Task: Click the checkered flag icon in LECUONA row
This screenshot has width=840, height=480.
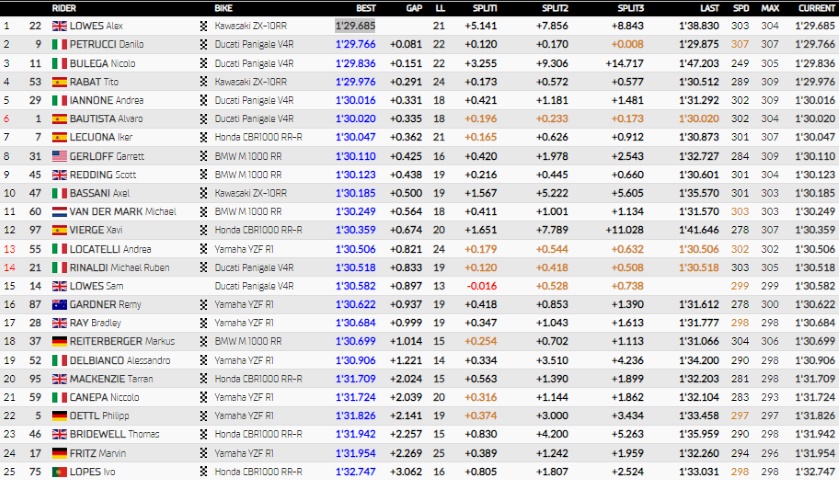Action: [204, 138]
